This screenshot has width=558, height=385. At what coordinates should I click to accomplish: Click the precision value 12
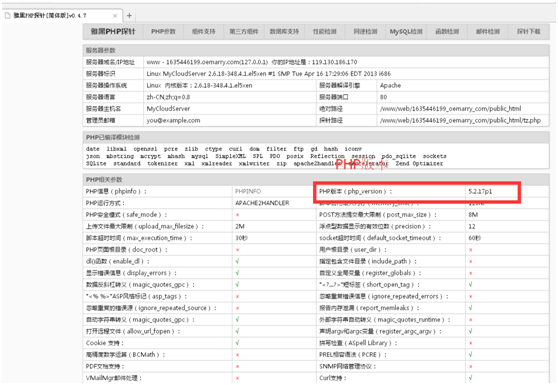pyautogui.click(x=472, y=226)
